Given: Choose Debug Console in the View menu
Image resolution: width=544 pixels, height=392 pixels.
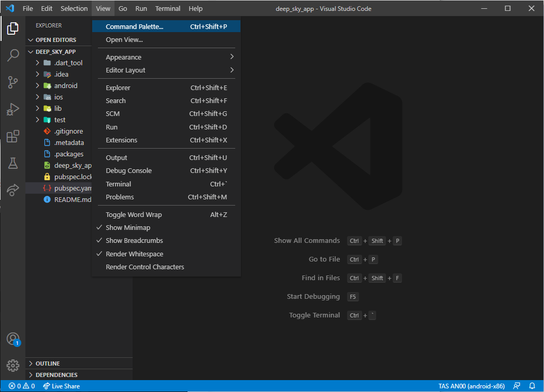Looking at the screenshot, I should [x=166, y=171].
